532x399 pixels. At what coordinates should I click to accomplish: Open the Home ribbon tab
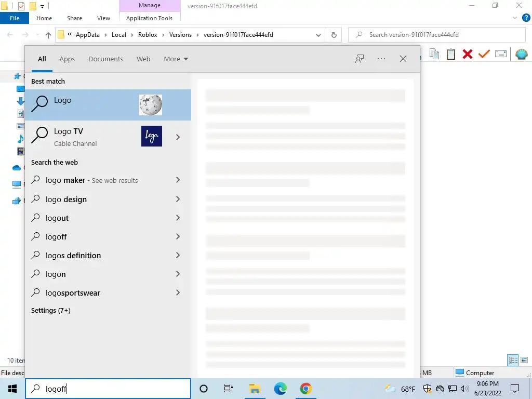coord(44,18)
